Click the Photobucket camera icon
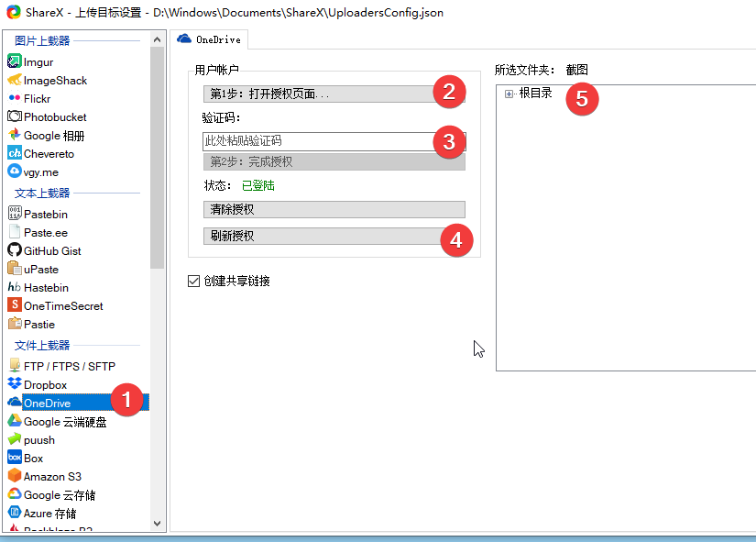The width and height of the screenshot is (756, 542). pos(15,116)
